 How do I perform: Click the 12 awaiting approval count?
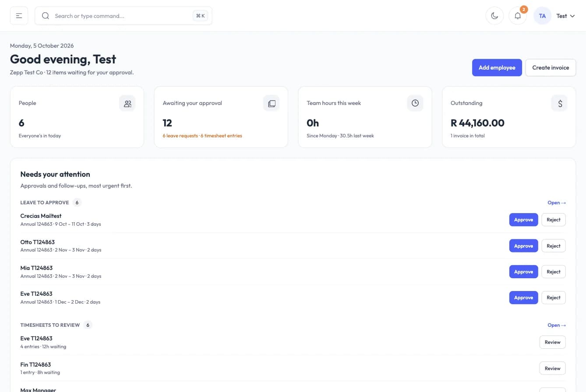point(167,123)
